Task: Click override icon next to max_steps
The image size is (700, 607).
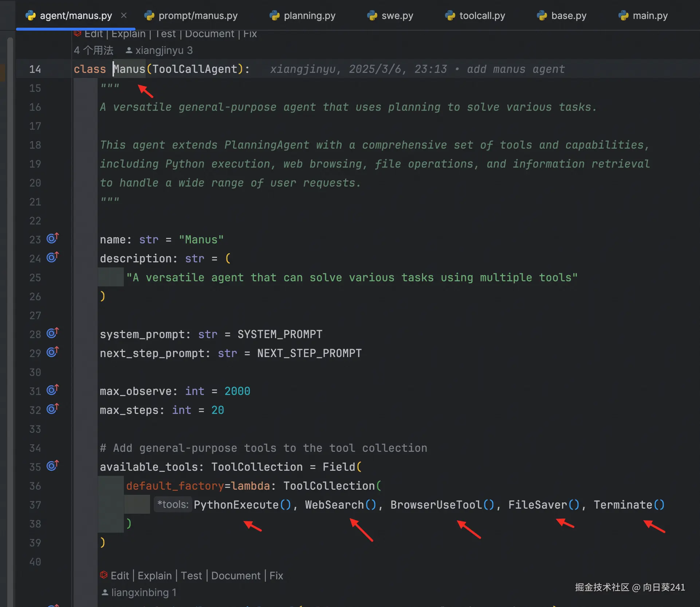Action: coord(52,409)
